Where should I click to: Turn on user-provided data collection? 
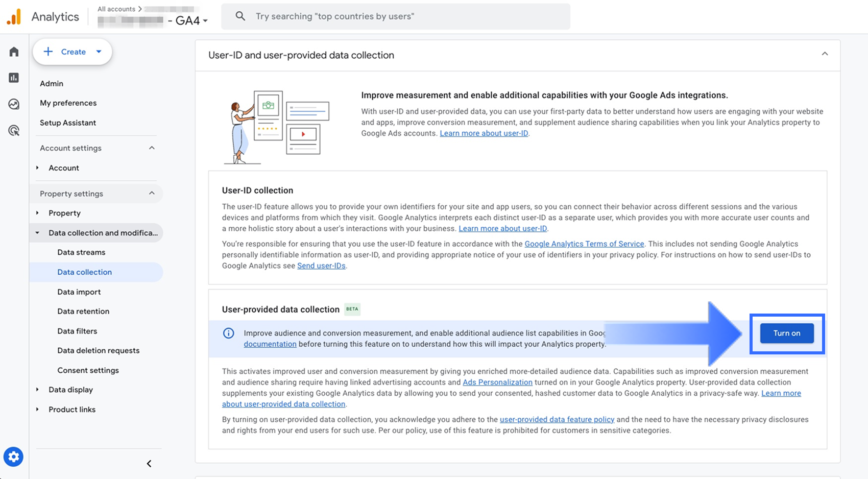tap(786, 333)
